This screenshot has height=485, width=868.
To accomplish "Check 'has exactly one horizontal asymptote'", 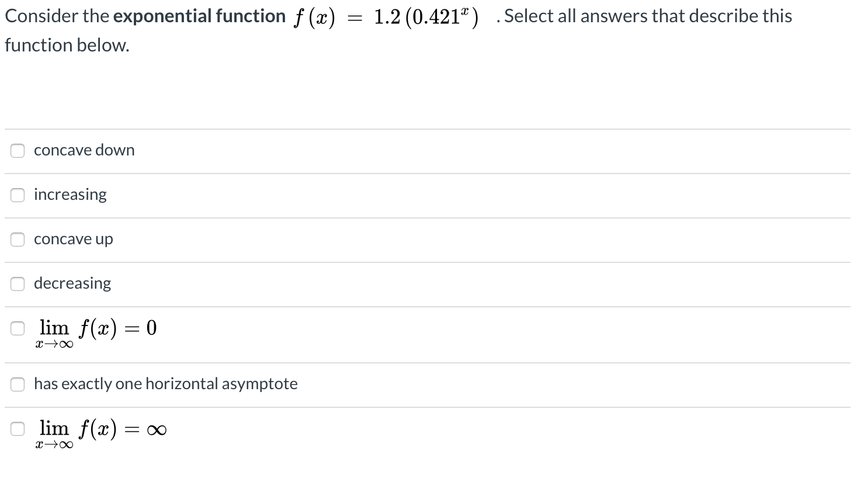I will tap(18, 384).
